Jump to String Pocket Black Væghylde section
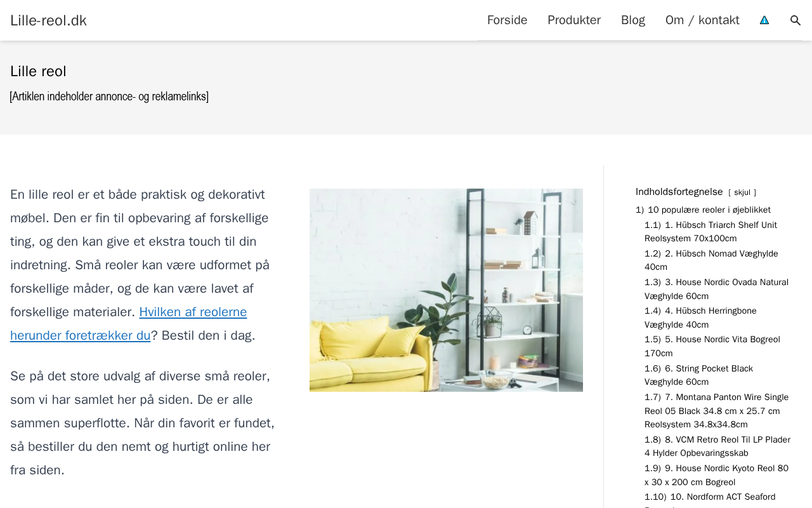The image size is (812, 508). tap(698, 375)
